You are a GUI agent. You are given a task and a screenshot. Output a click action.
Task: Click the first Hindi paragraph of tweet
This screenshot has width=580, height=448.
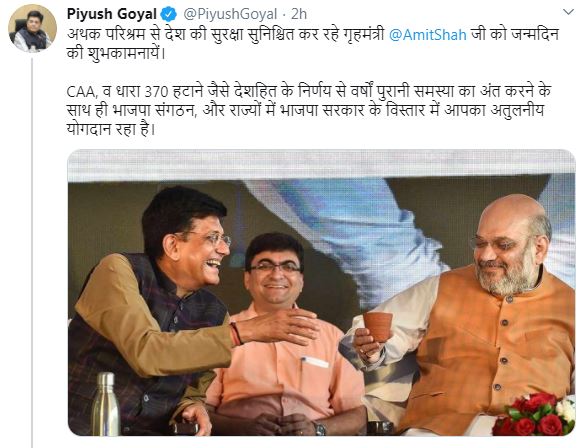point(313,44)
